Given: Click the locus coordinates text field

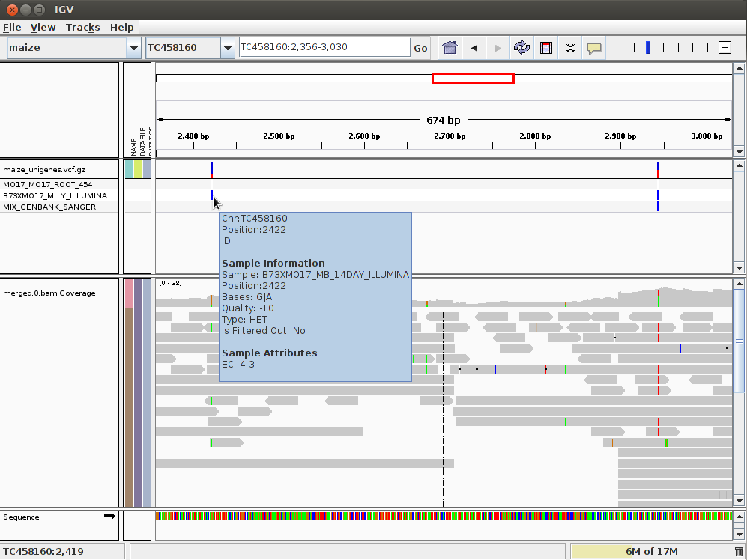Looking at the screenshot, I should (324, 47).
